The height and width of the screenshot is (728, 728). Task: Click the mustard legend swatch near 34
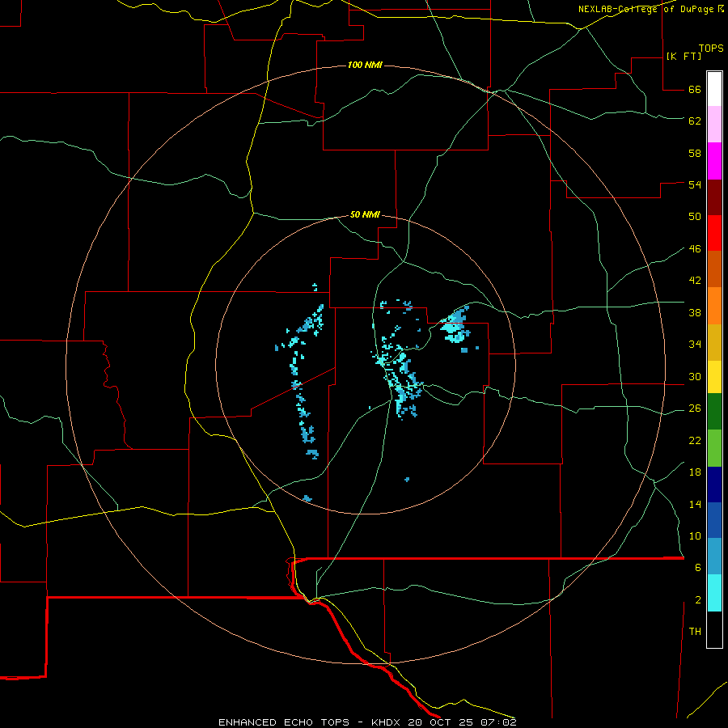click(714, 343)
